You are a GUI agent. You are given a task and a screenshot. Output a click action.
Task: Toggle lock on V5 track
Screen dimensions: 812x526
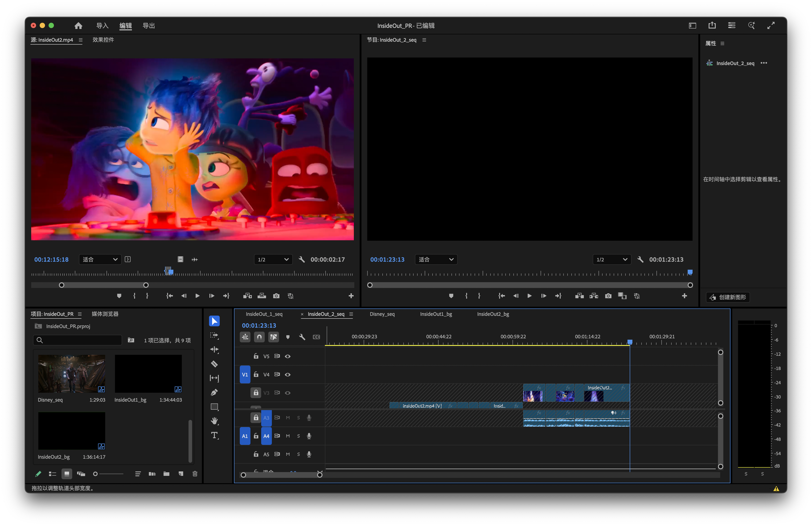[256, 356]
